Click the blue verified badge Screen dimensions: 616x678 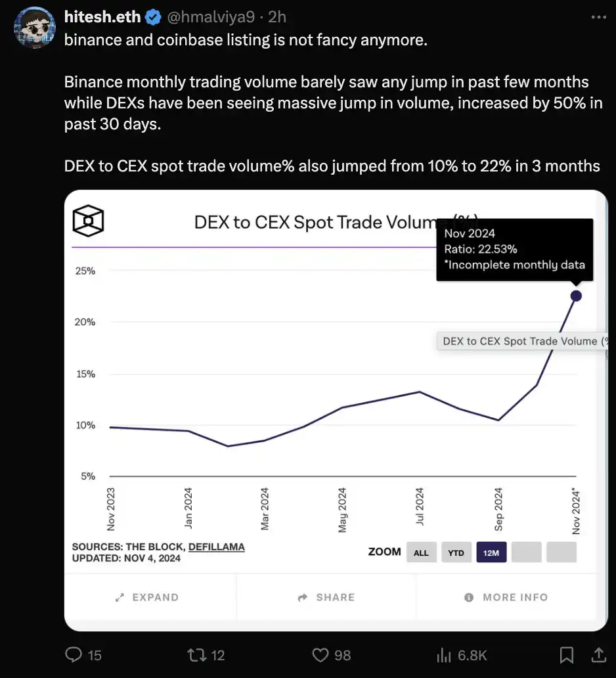click(x=154, y=16)
